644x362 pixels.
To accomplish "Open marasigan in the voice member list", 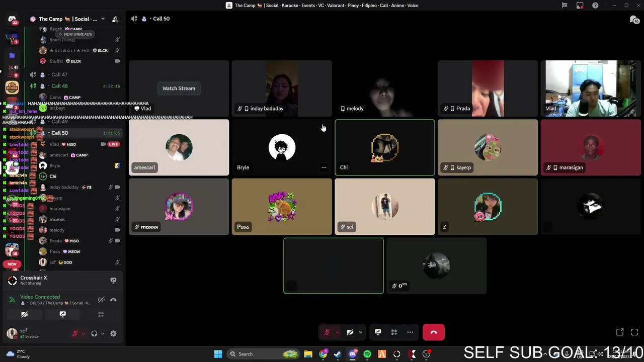I will (x=60, y=209).
